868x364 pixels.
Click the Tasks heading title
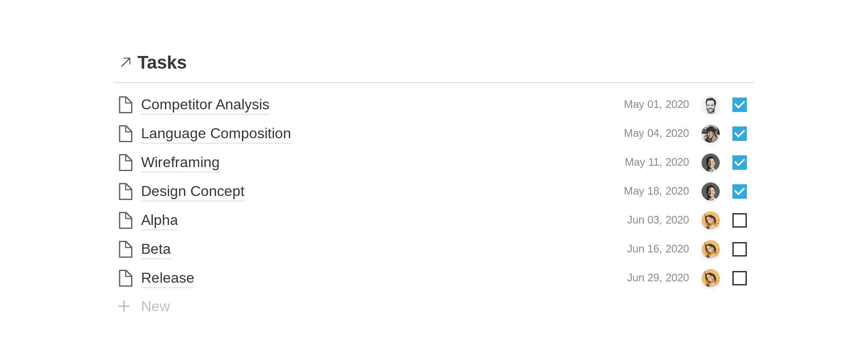tap(162, 62)
